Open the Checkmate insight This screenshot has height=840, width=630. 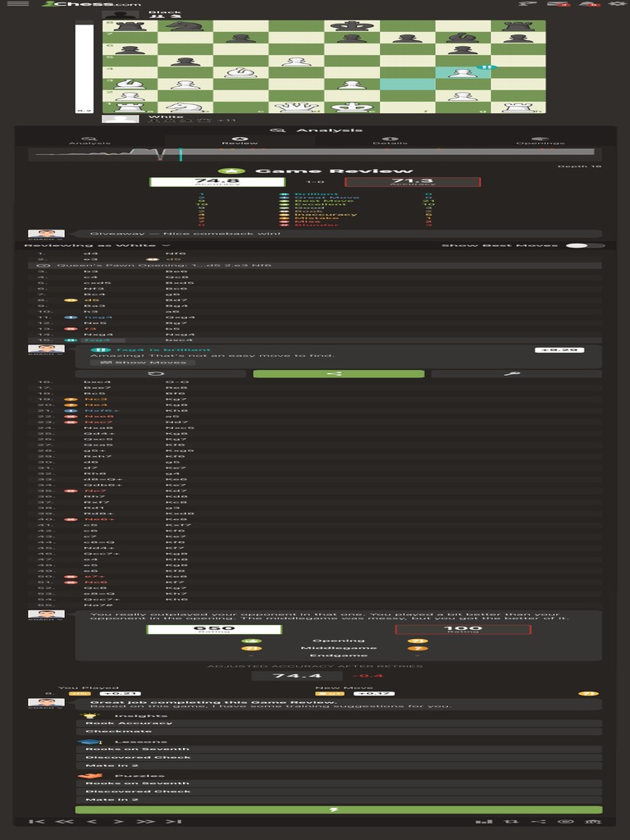pos(339,731)
